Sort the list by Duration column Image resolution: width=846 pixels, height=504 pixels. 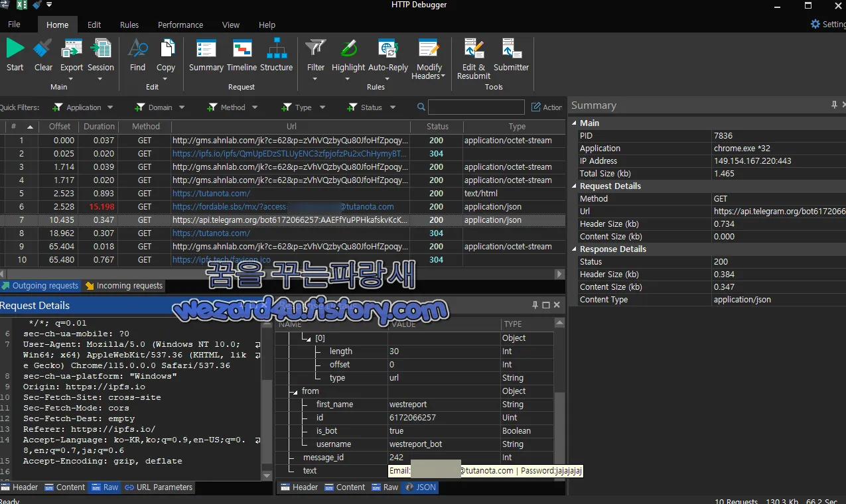coord(99,126)
